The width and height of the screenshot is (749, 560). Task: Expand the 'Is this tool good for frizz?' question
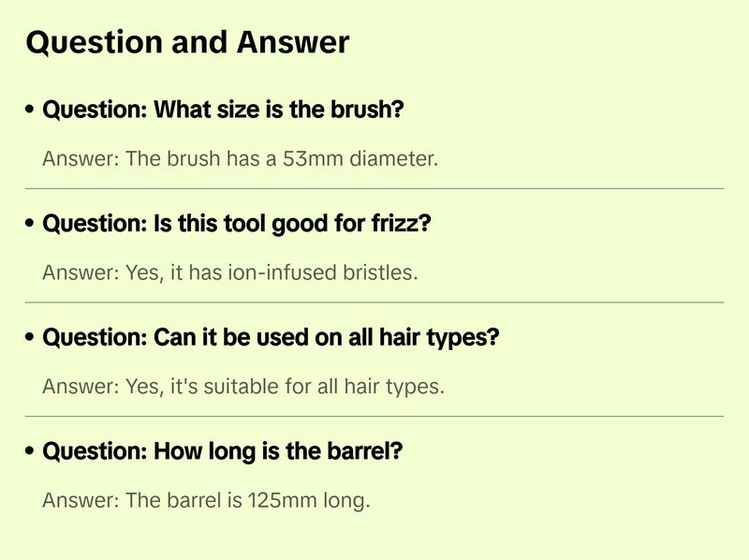point(236,225)
